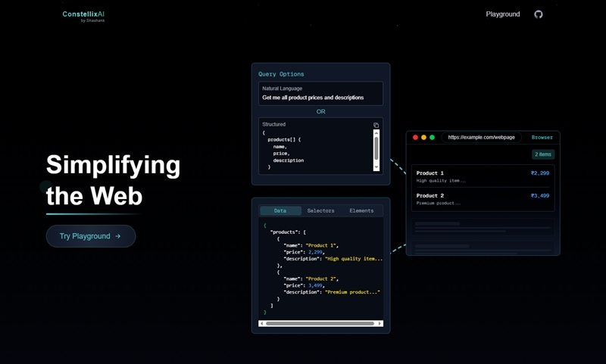Image resolution: width=606 pixels, height=364 pixels.
Task: Copy the structured query with the copy icon
Action: click(376, 125)
